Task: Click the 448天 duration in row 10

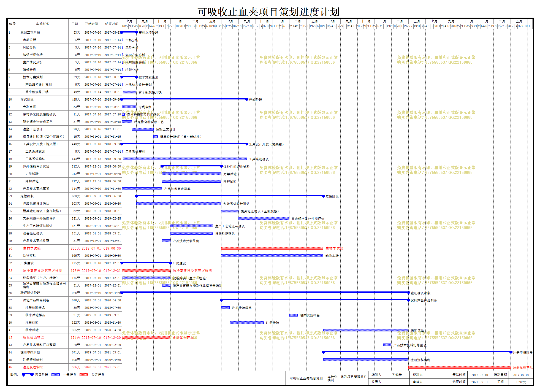Action: click(76, 99)
